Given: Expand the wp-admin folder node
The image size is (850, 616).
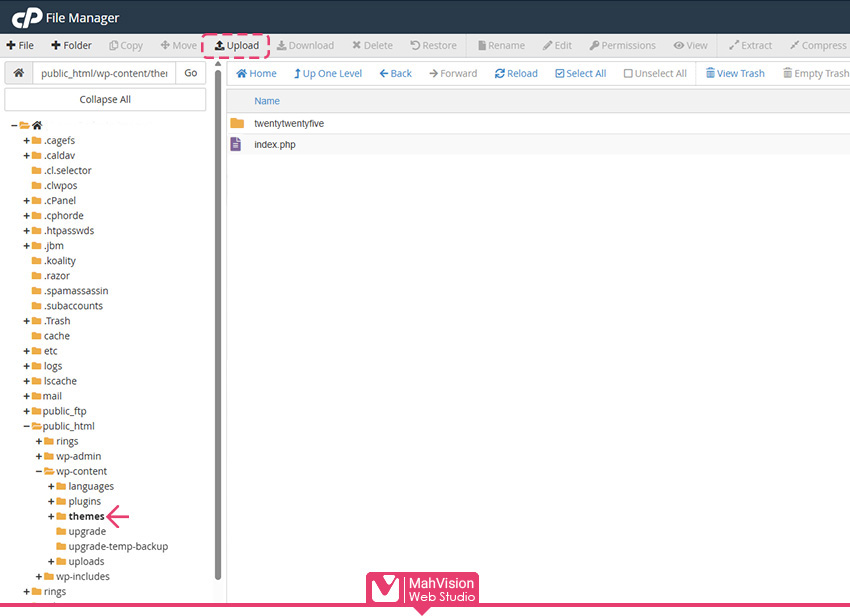Looking at the screenshot, I should pyautogui.click(x=39, y=456).
